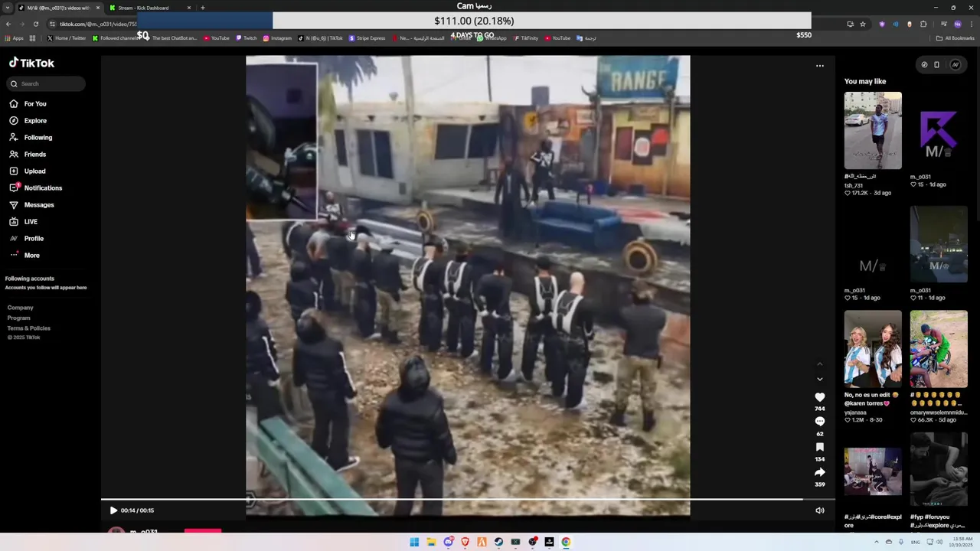Open the purple shield extension

pos(882,24)
